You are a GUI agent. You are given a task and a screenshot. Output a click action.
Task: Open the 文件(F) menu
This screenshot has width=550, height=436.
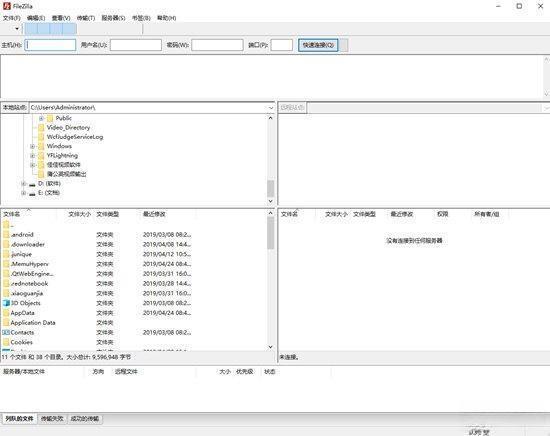pos(12,18)
